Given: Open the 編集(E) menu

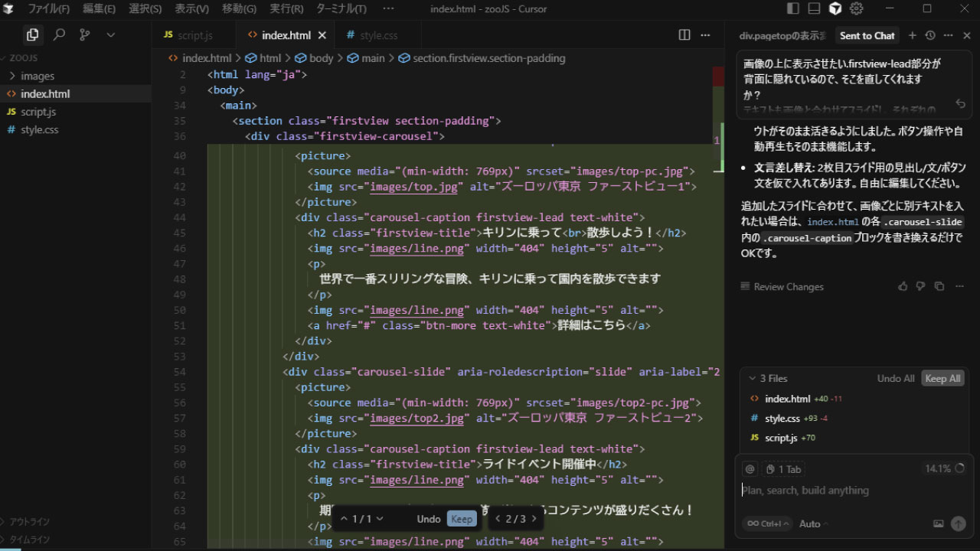Looking at the screenshot, I should pyautogui.click(x=99, y=8).
